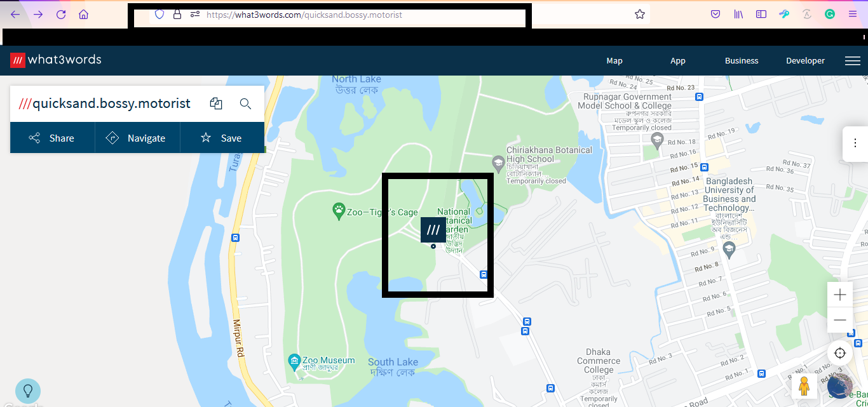Open site permissions icon in address bar
This screenshot has height=407, width=868.
(x=195, y=14)
